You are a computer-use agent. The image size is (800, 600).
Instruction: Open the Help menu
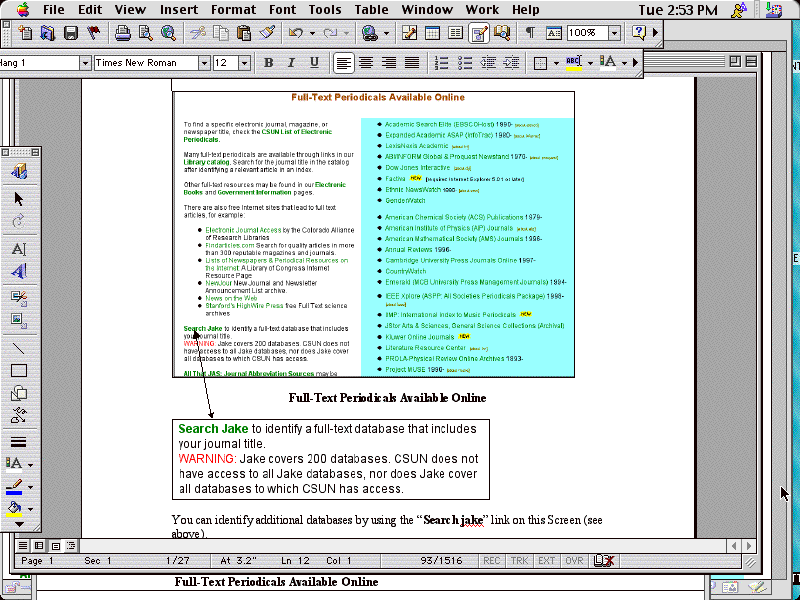click(526, 10)
